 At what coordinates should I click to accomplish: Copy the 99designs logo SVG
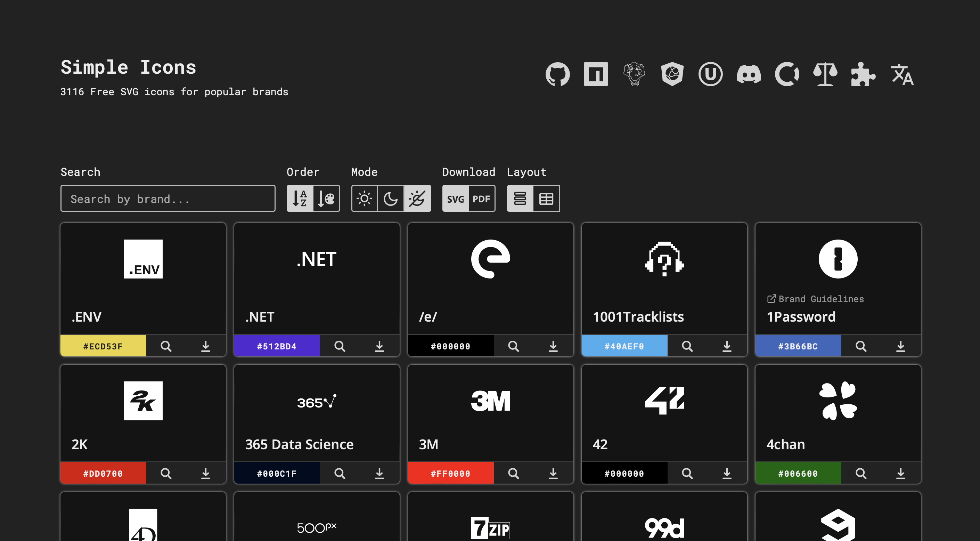pyautogui.click(x=664, y=528)
